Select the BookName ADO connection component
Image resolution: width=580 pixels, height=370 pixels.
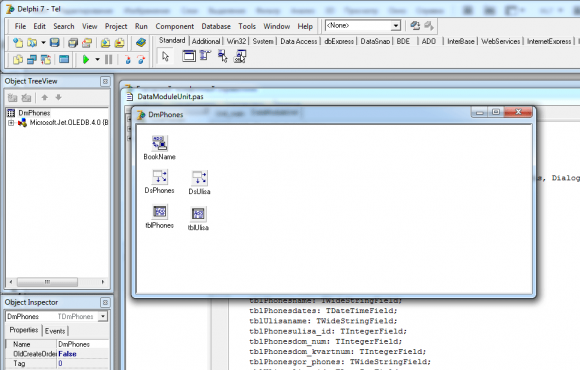159,147
